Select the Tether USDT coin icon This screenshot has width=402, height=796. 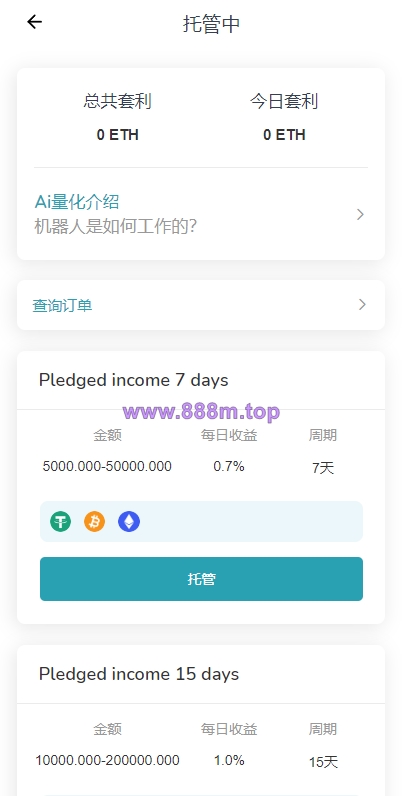[60, 521]
